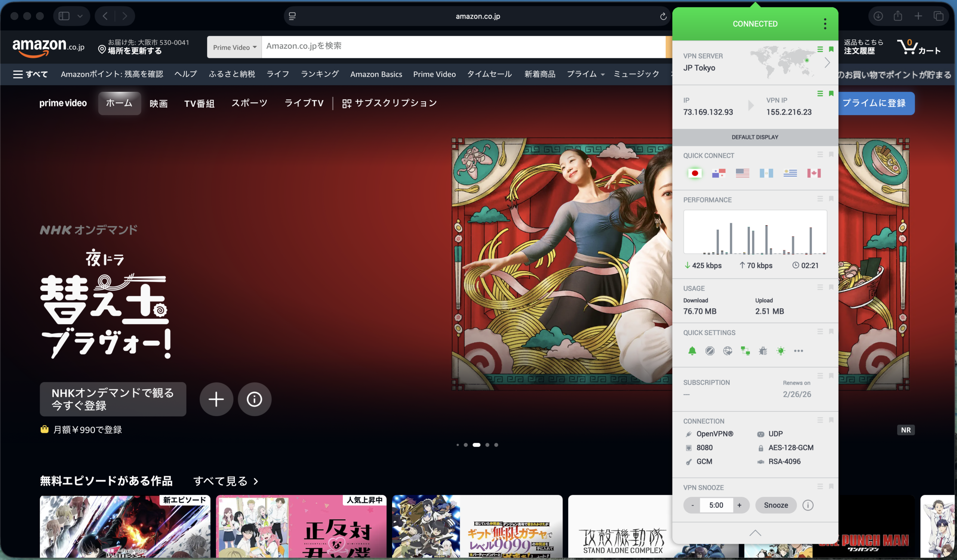This screenshot has width=957, height=560.
Task: Open the ライブTV tab
Action: point(304,103)
